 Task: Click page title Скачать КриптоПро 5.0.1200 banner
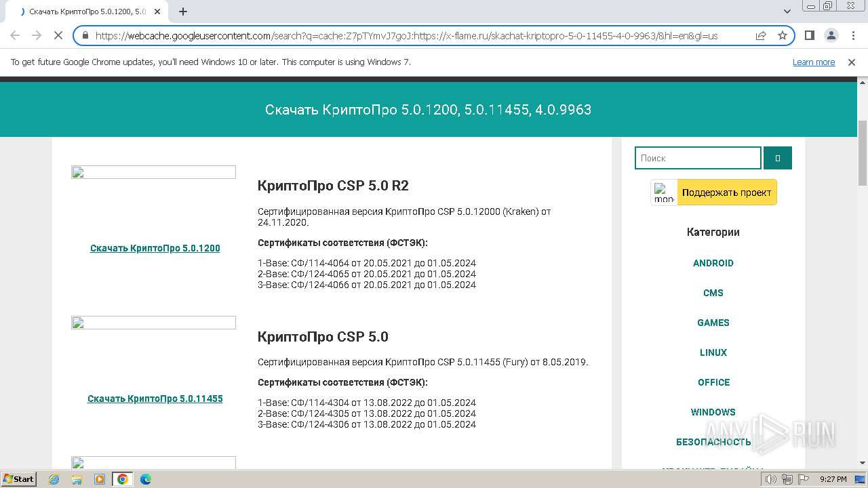(x=428, y=110)
